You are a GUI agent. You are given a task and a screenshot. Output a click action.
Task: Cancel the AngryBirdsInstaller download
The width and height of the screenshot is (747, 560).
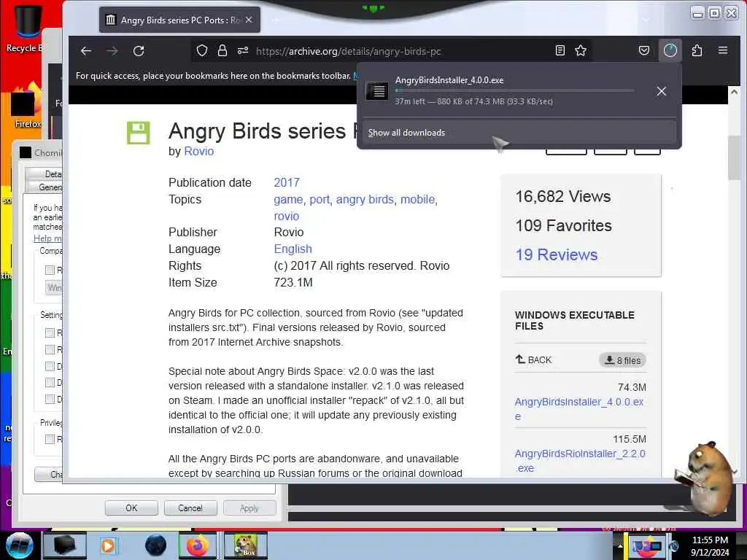[x=661, y=91]
